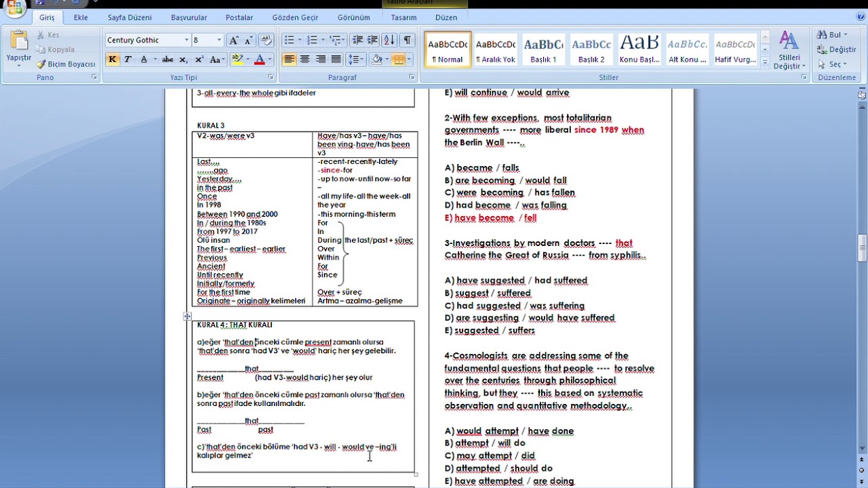
Task: Apply the Başlık 2 style
Action: 591,50
